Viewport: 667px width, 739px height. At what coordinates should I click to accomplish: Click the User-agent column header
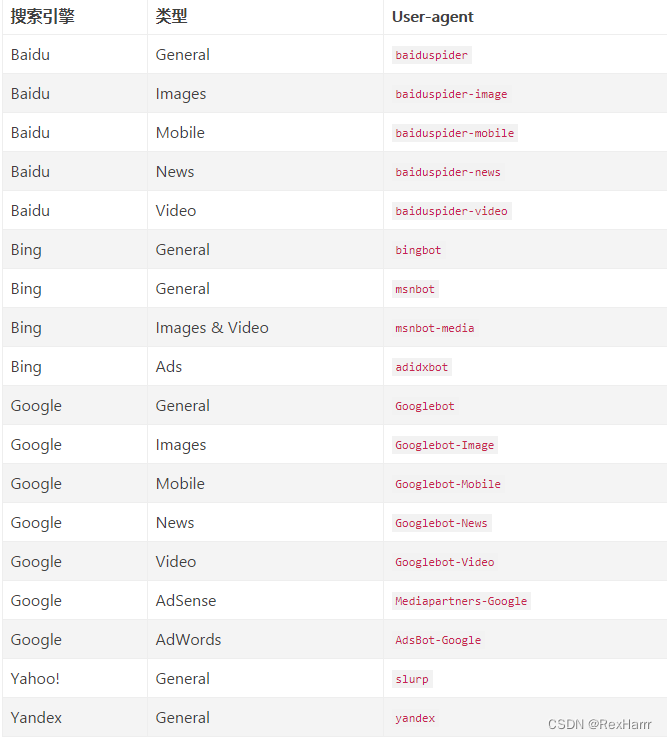point(432,17)
